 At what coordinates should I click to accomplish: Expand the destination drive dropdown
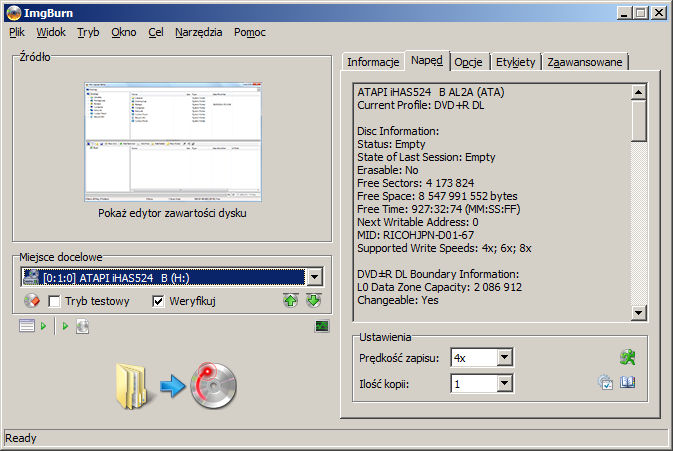click(x=315, y=277)
